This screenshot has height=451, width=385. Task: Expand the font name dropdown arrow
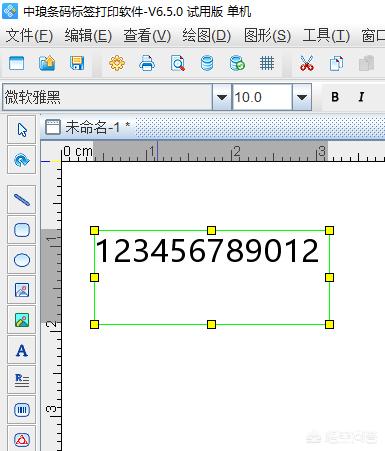tap(222, 97)
